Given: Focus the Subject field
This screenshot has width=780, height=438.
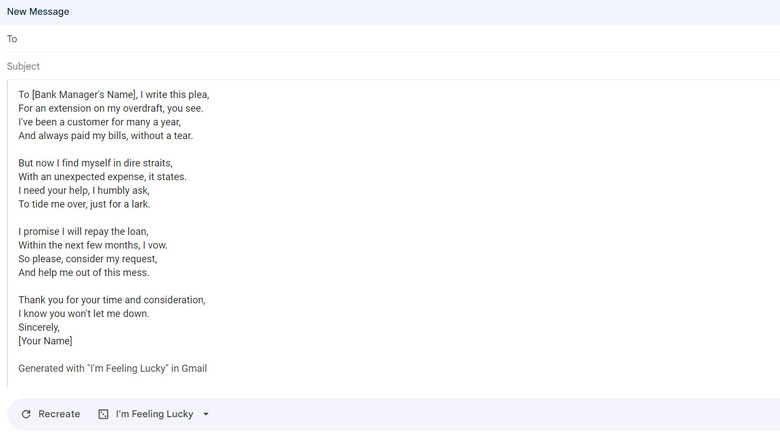Looking at the screenshot, I should [x=390, y=66].
